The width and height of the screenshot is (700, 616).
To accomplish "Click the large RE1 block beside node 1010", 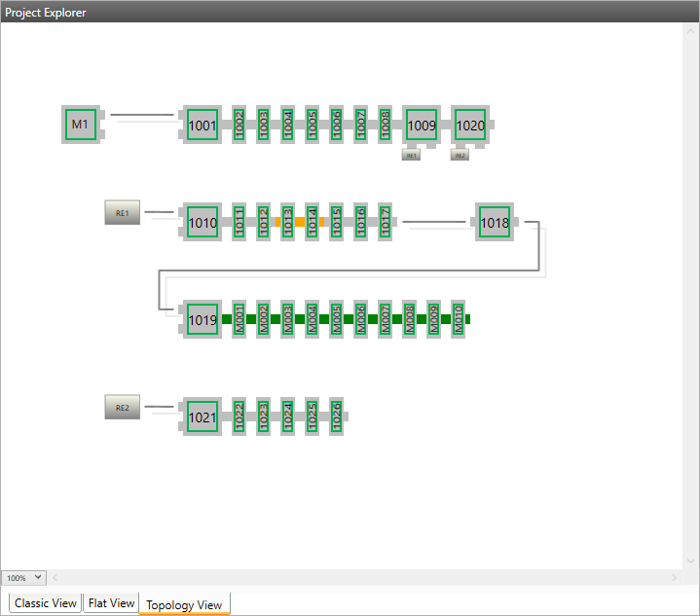I will [x=123, y=213].
